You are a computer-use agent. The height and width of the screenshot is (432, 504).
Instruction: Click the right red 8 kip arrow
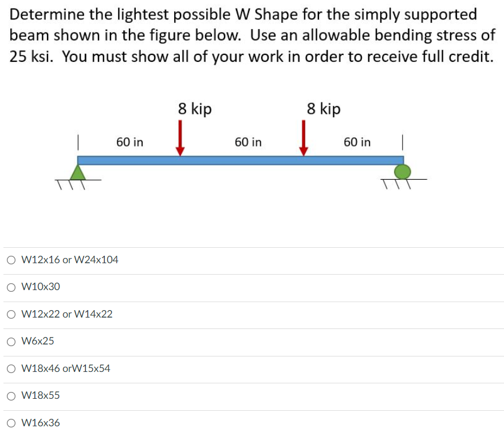(x=304, y=138)
